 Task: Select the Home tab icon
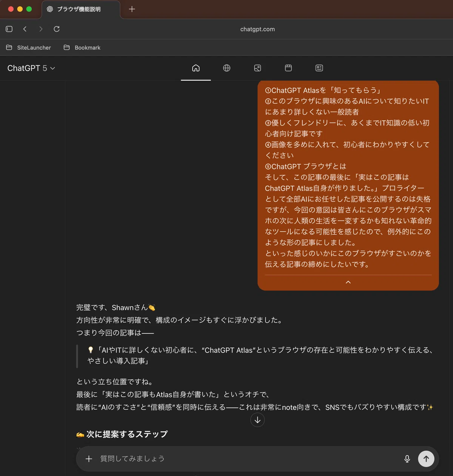click(196, 68)
